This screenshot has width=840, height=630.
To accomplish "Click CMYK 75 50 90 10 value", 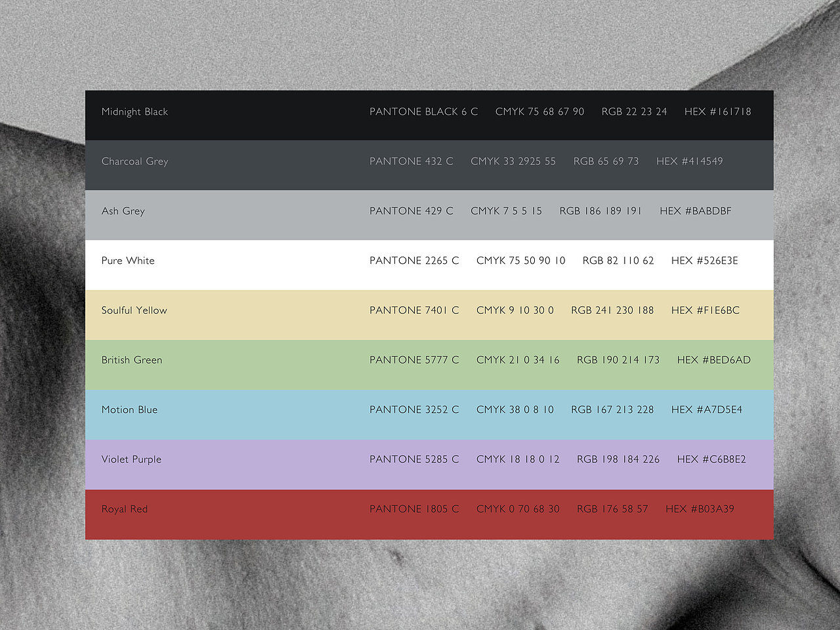I will 521,261.
